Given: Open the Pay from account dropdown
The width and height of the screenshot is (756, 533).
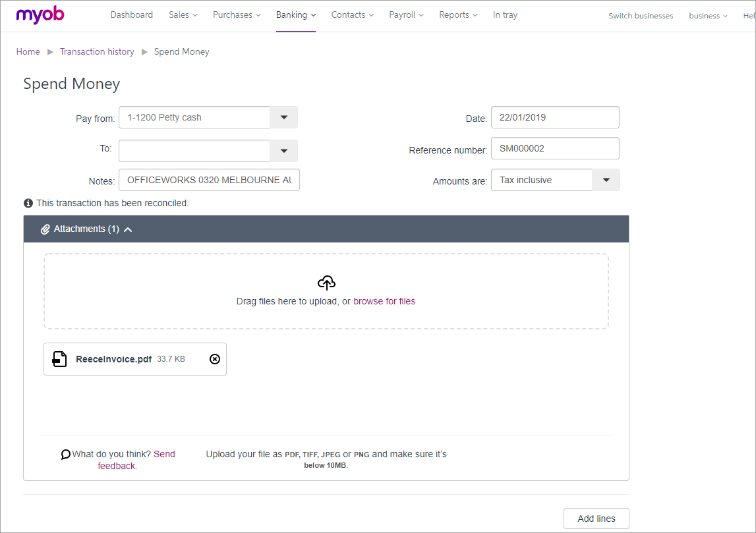Looking at the screenshot, I should click(283, 117).
